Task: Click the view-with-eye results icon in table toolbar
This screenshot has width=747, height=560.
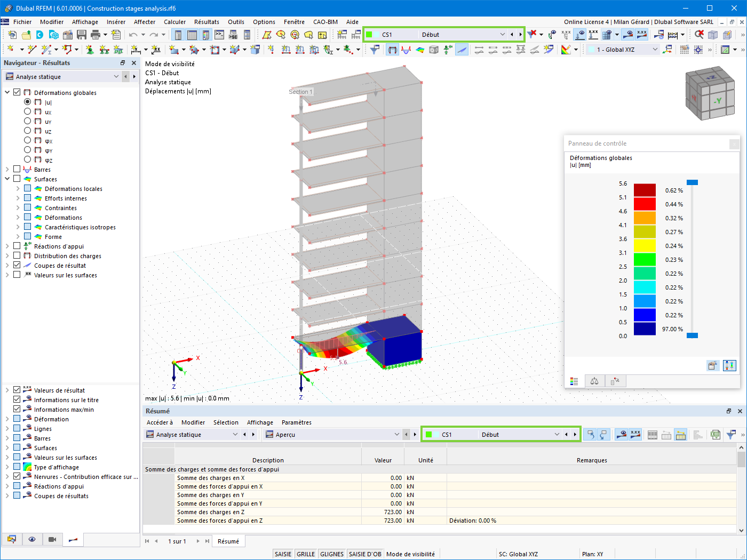Action: (621, 435)
